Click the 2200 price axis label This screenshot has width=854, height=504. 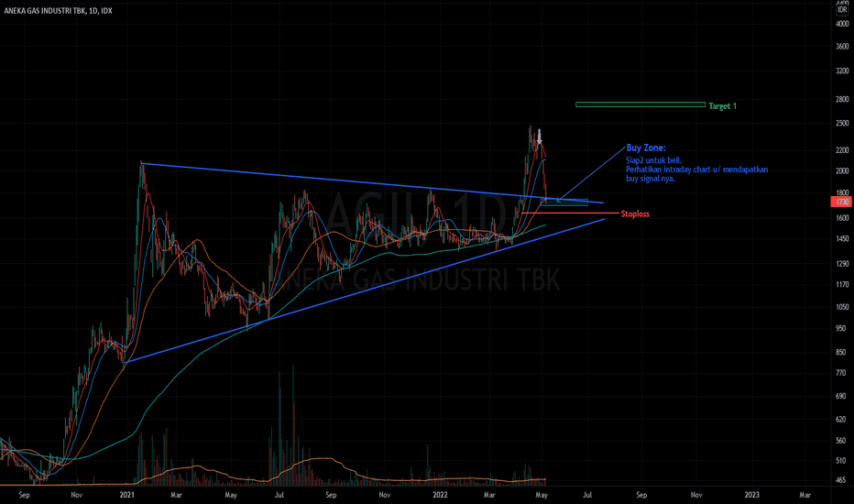coord(842,150)
